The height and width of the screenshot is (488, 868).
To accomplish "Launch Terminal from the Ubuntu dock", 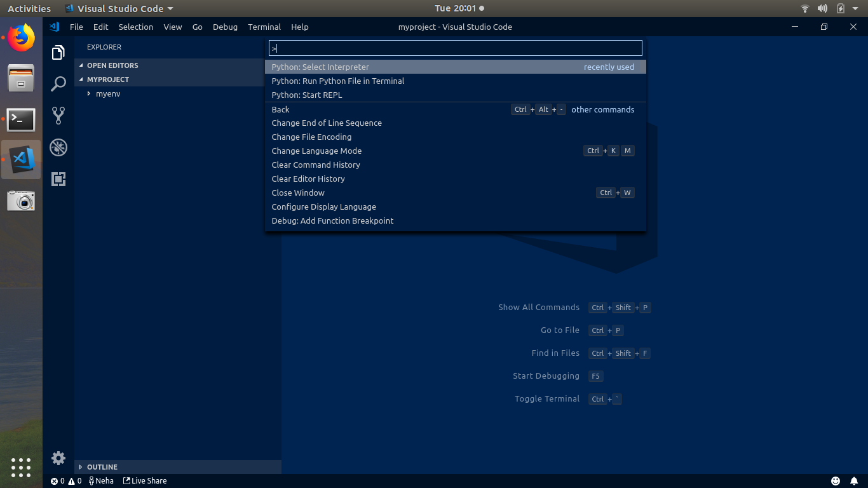I will coord(21,119).
